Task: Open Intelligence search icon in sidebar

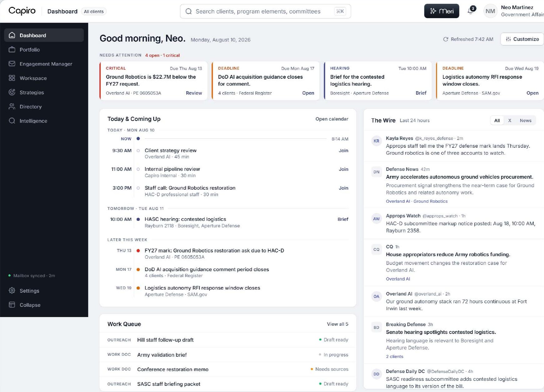Action: pos(12,121)
